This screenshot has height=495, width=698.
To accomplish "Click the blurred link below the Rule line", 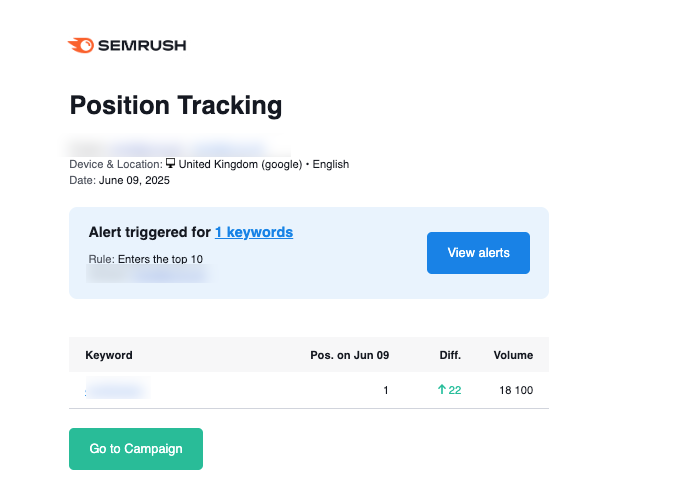I will click(169, 275).
